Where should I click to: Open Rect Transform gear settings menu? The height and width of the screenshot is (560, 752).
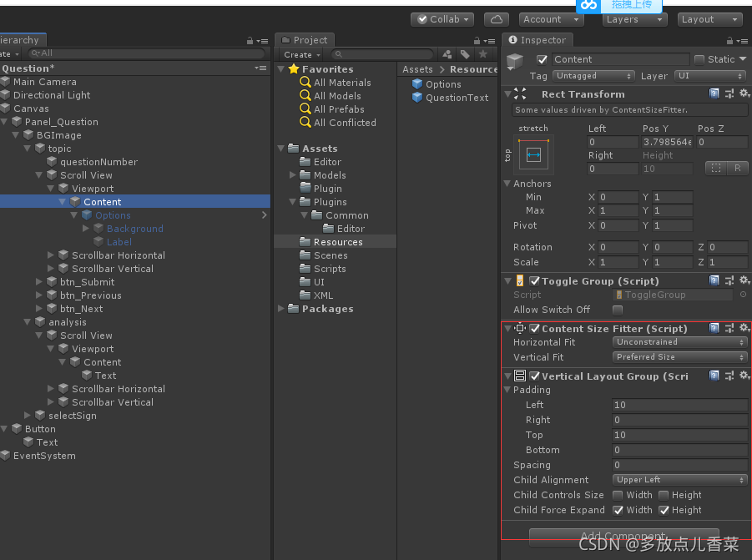pyautogui.click(x=744, y=93)
